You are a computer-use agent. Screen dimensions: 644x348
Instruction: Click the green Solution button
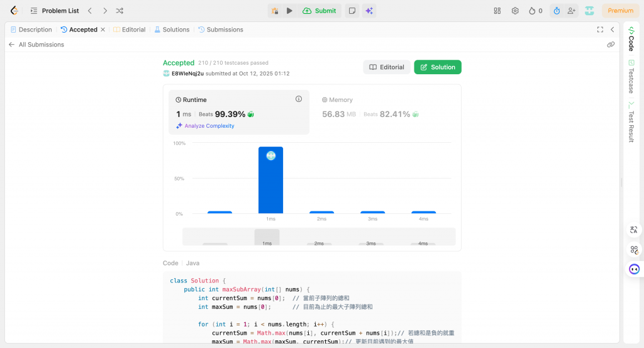point(438,67)
